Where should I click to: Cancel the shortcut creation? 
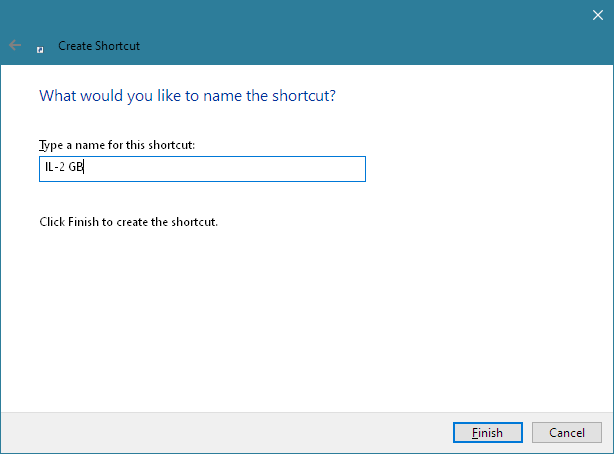[566, 432]
